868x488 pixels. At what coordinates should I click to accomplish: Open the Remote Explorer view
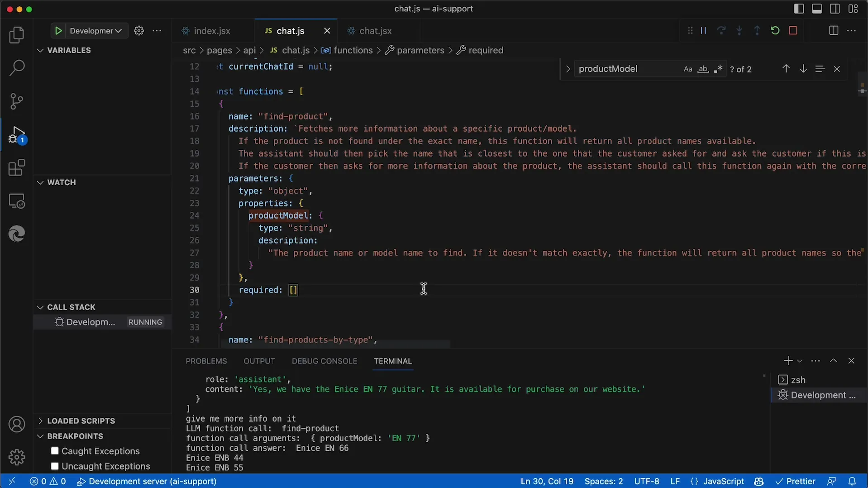coord(17,201)
